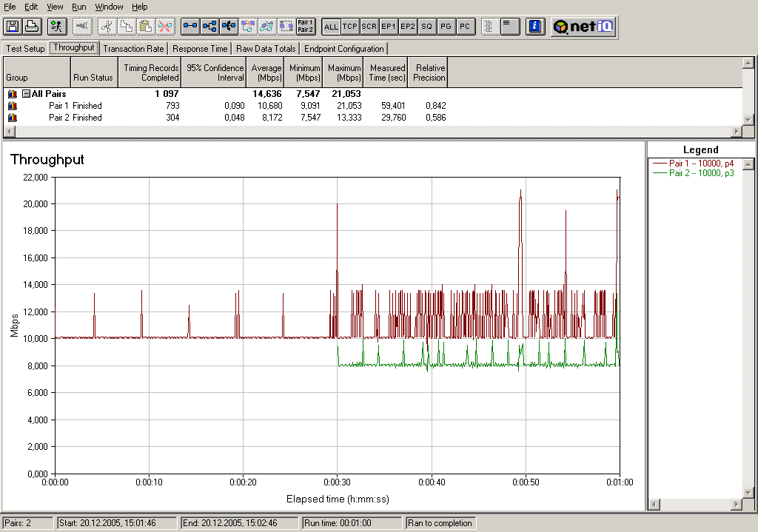Toggle the TCP filter button
Screen dimensions: 758x532
coord(350,27)
